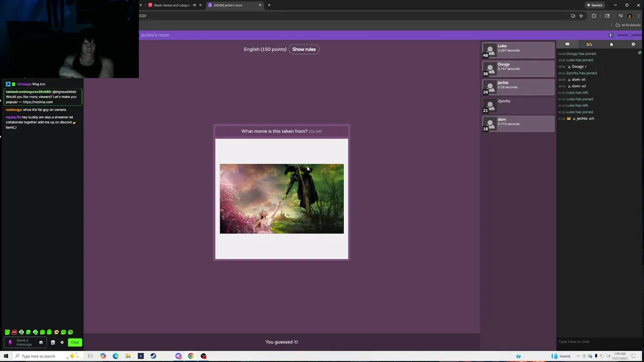
Task: Select jechts player card
Action: [518, 87]
